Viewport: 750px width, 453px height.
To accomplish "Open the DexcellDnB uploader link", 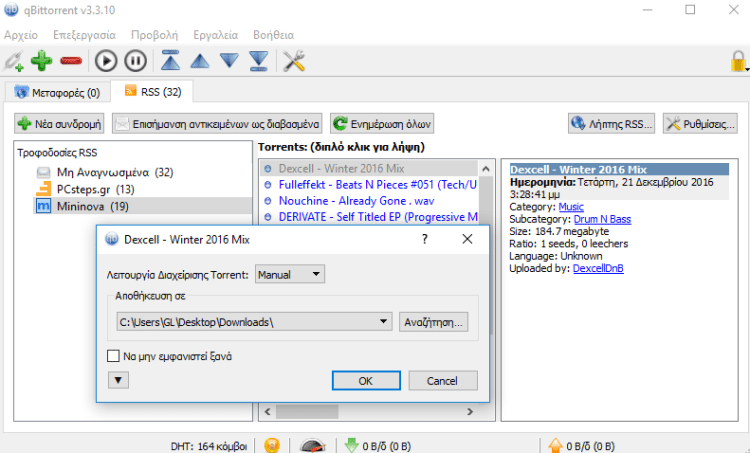I will (598, 268).
